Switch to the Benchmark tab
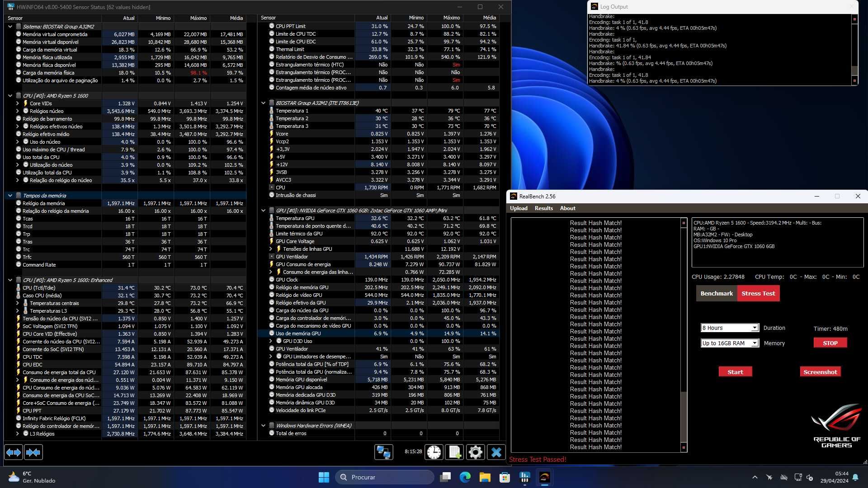 (717, 293)
